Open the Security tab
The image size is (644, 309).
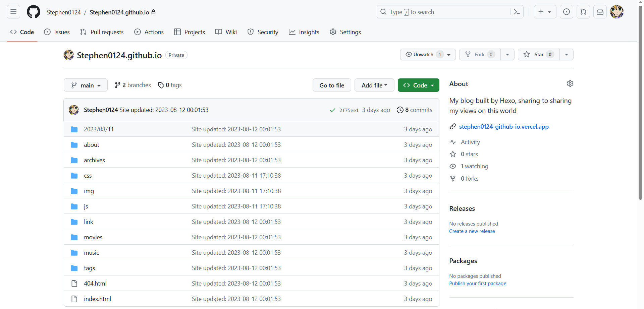[x=263, y=32]
